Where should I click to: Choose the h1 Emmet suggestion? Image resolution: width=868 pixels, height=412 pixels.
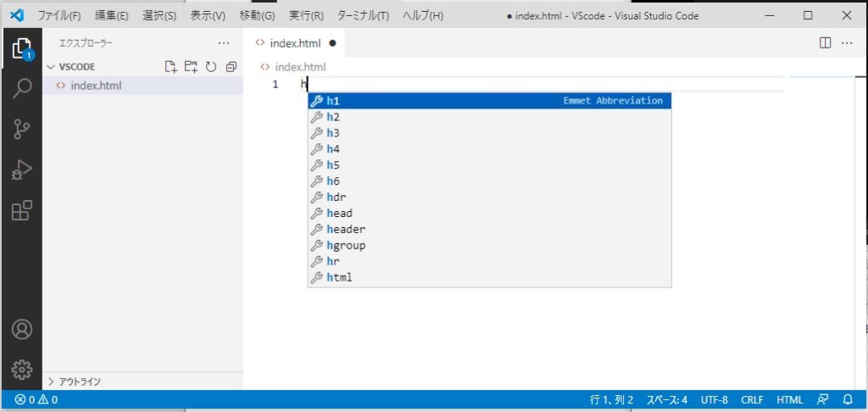click(489, 101)
